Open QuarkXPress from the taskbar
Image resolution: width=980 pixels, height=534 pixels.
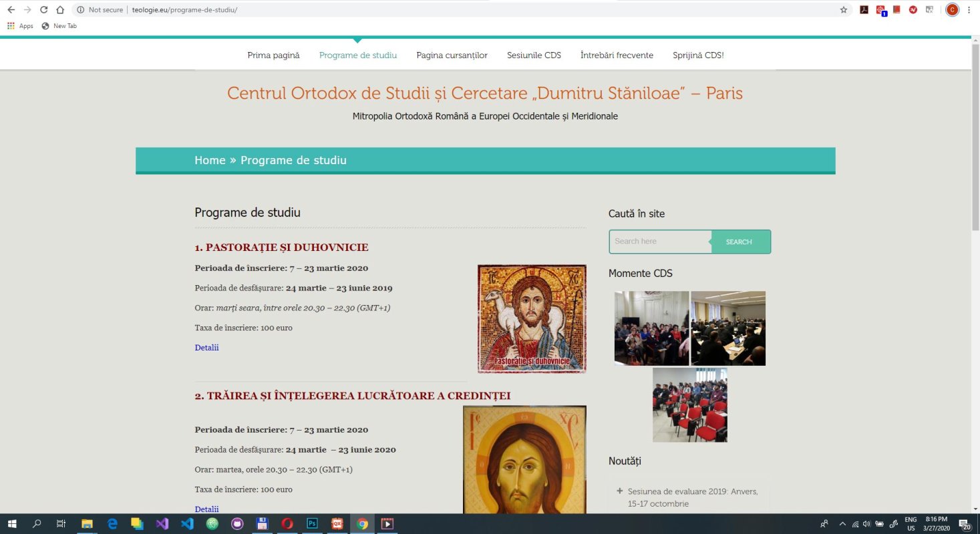[337, 525]
